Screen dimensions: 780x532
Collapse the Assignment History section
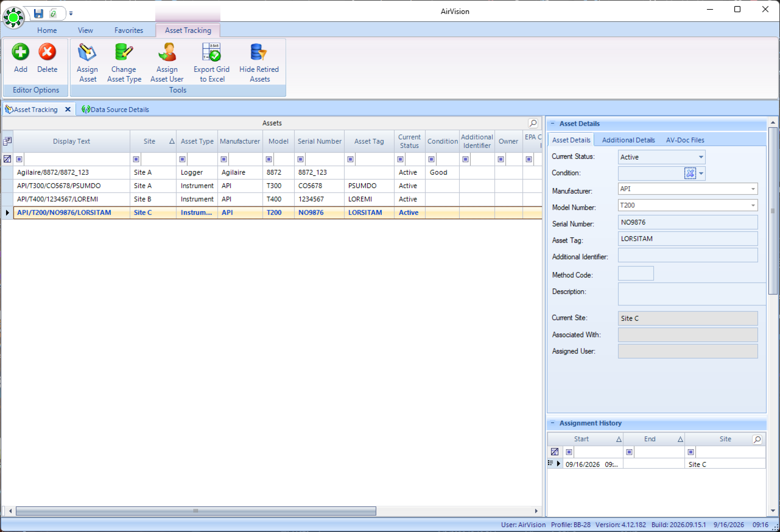[552, 423]
